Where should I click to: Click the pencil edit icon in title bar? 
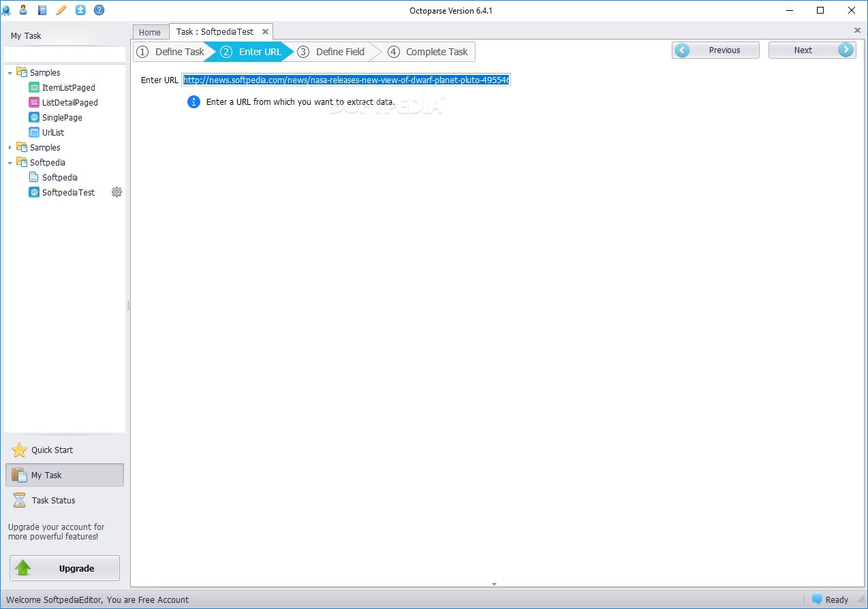61,10
